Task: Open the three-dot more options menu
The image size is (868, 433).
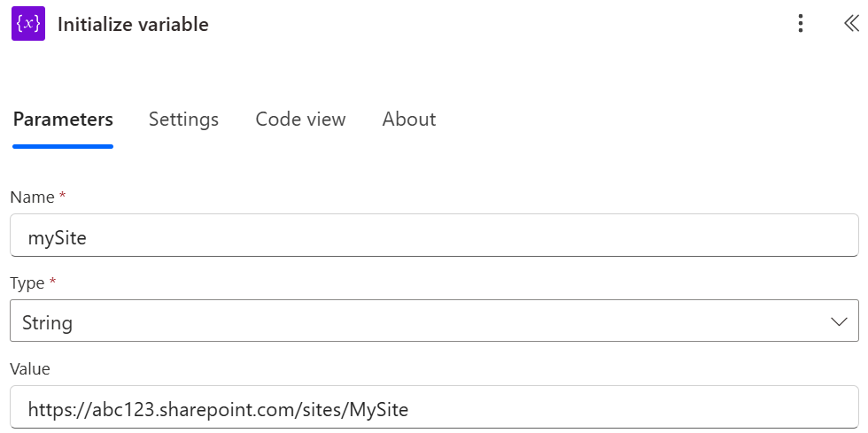Action: click(801, 24)
